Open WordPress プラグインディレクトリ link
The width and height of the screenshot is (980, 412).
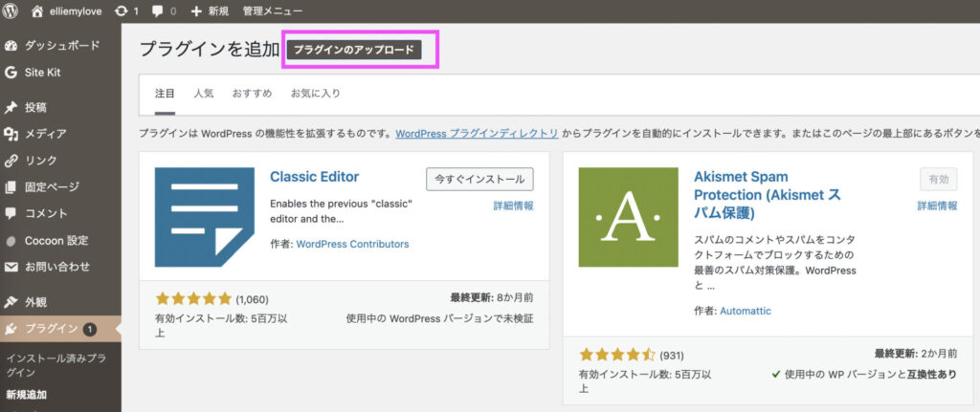pyautogui.click(x=477, y=133)
